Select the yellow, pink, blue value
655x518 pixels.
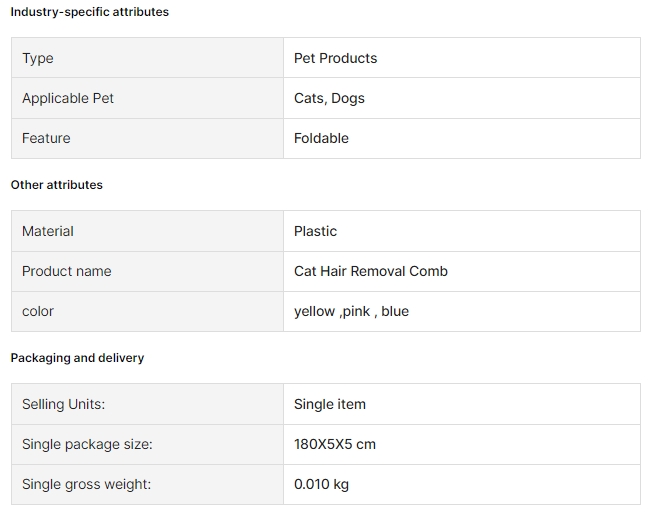pos(351,311)
